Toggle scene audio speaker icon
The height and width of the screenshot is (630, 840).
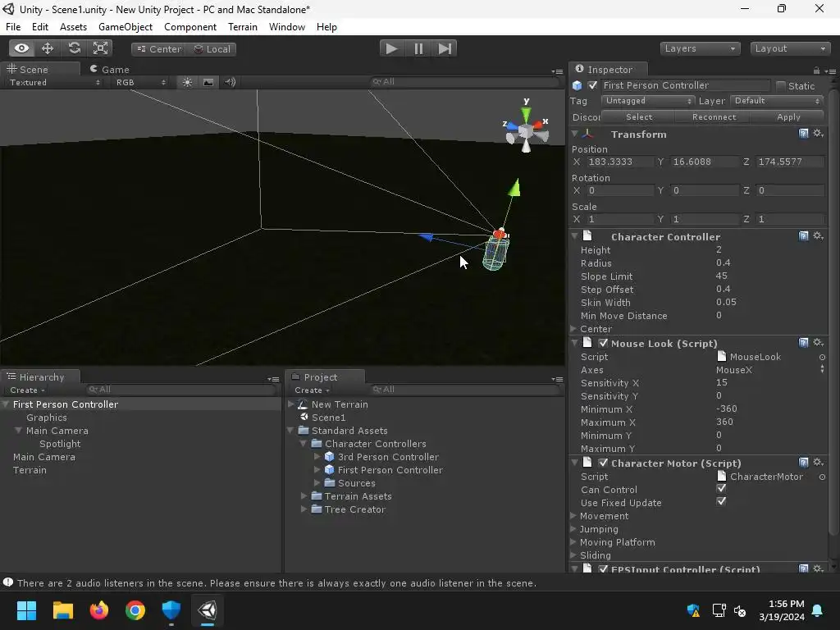[x=231, y=82]
